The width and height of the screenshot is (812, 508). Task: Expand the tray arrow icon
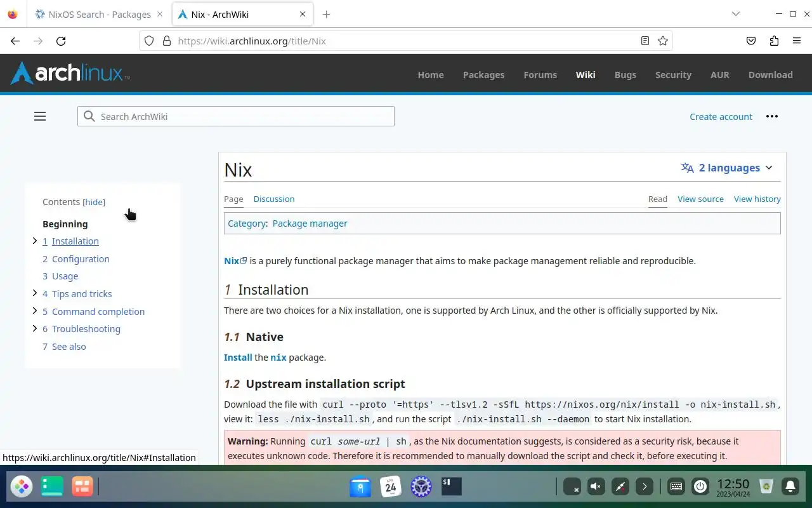click(644, 486)
